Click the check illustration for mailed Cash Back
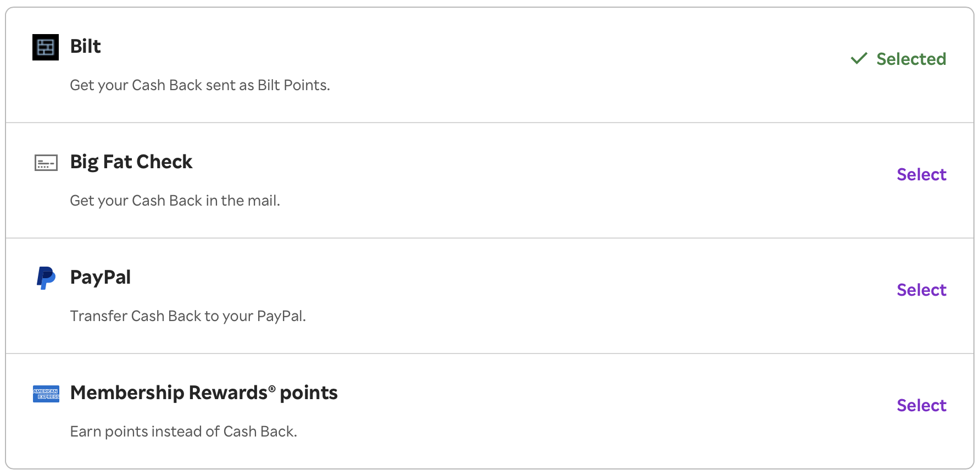This screenshot has height=475, width=980. (46, 163)
